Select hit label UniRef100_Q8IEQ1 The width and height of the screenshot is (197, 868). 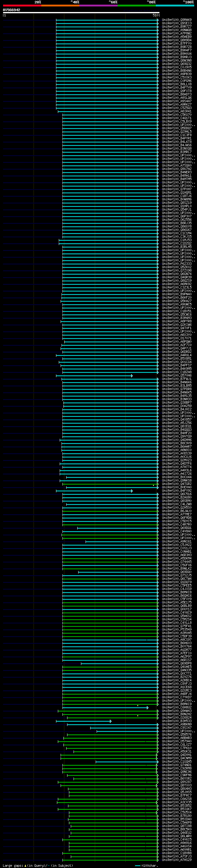click(176, 426)
